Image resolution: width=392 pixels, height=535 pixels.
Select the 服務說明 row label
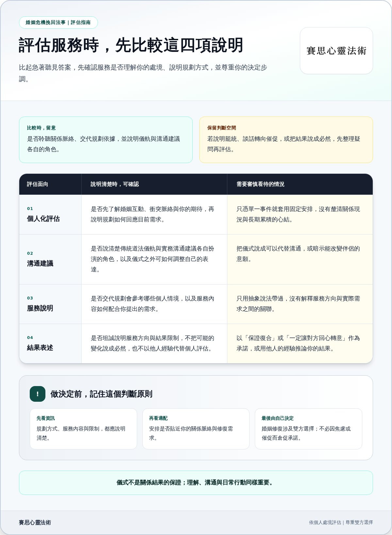coord(40,308)
